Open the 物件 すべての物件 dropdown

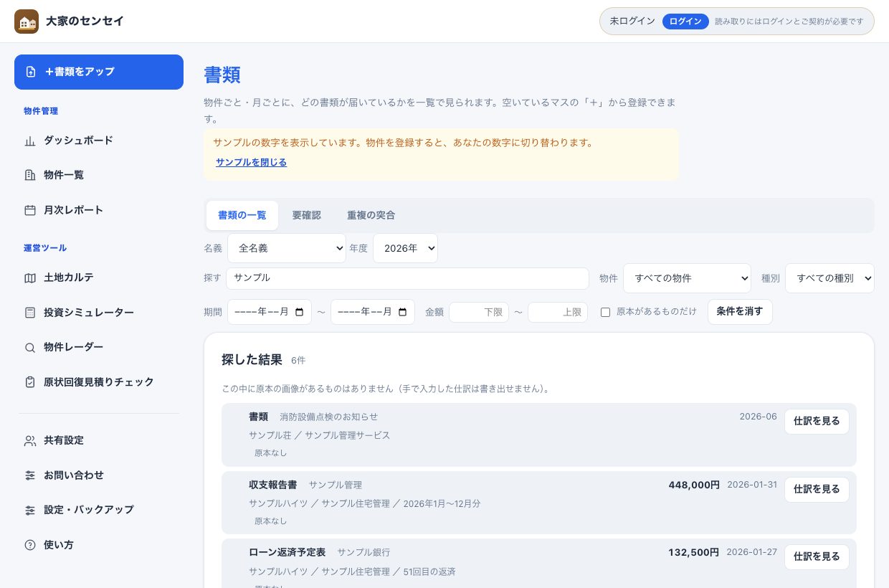pos(687,278)
